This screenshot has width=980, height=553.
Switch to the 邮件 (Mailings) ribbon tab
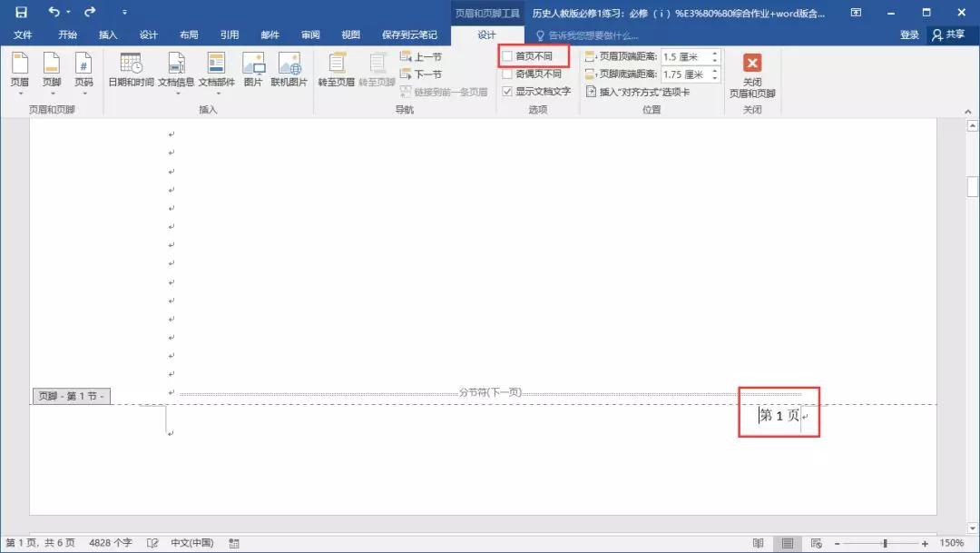pos(269,35)
